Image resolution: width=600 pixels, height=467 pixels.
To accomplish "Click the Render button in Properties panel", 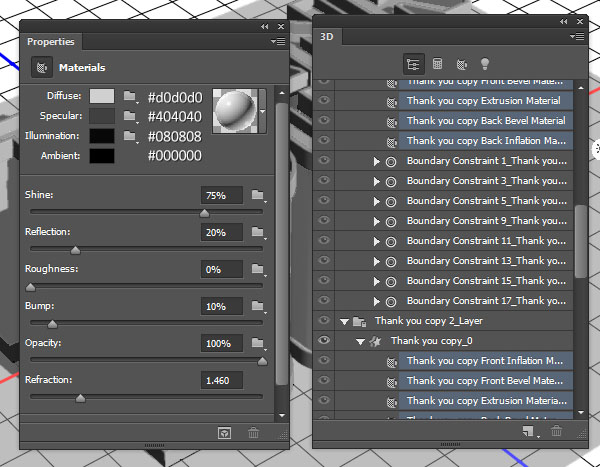I will point(224,433).
